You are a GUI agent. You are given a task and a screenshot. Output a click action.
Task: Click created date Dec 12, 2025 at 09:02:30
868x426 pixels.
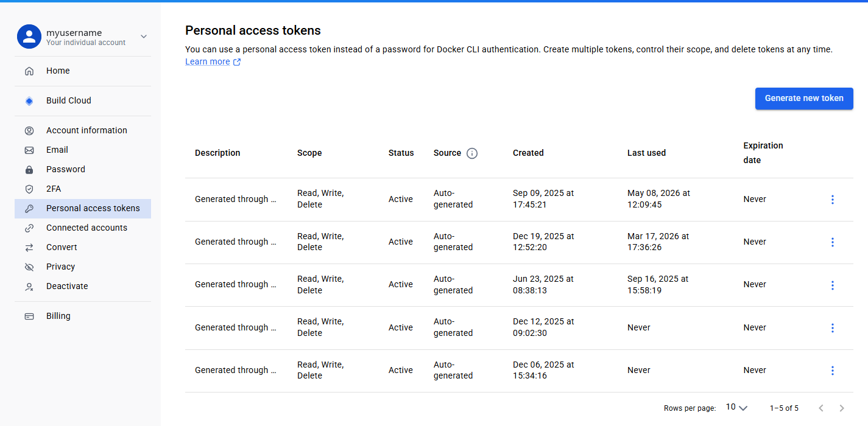click(x=543, y=327)
